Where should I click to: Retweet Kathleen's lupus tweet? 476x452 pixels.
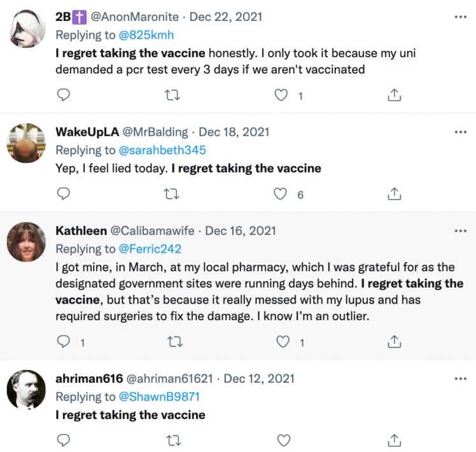[172, 342]
